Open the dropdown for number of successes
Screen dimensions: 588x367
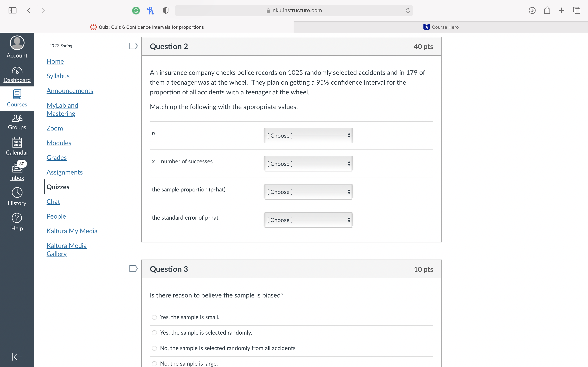(308, 164)
